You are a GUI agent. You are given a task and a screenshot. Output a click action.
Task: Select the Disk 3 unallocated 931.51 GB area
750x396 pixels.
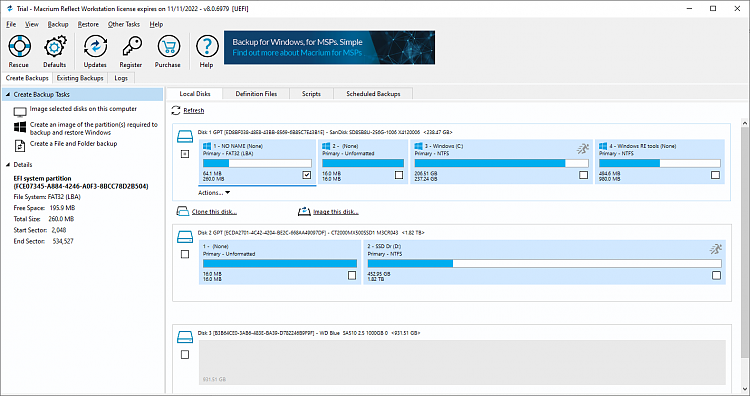click(x=463, y=362)
